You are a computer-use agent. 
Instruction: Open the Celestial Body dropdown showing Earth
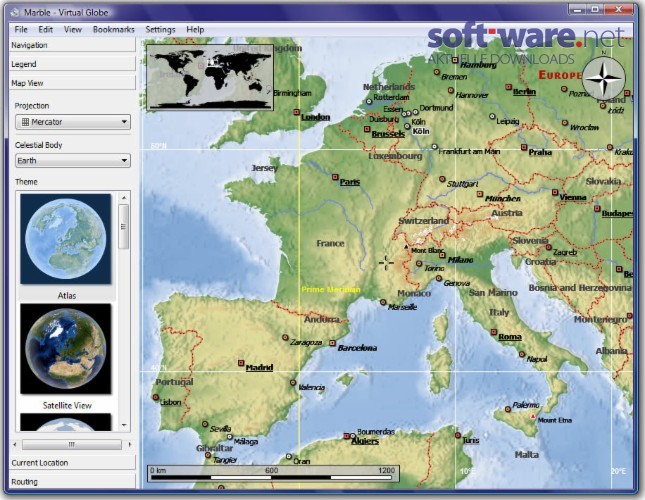[73, 161]
